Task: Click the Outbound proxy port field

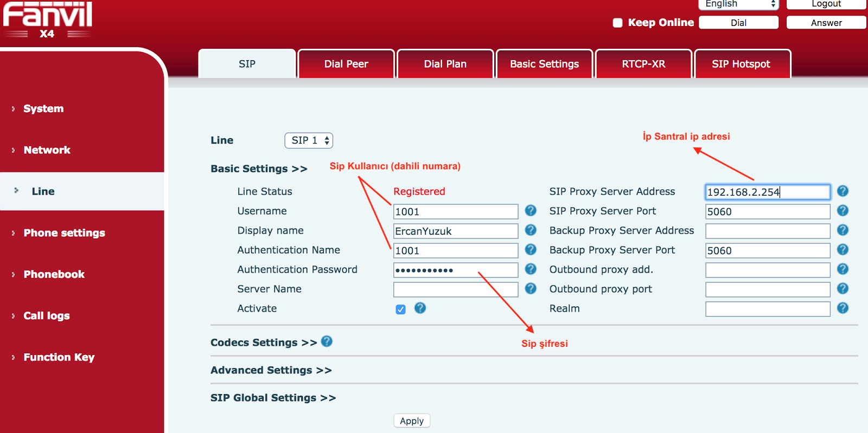Action: point(768,289)
